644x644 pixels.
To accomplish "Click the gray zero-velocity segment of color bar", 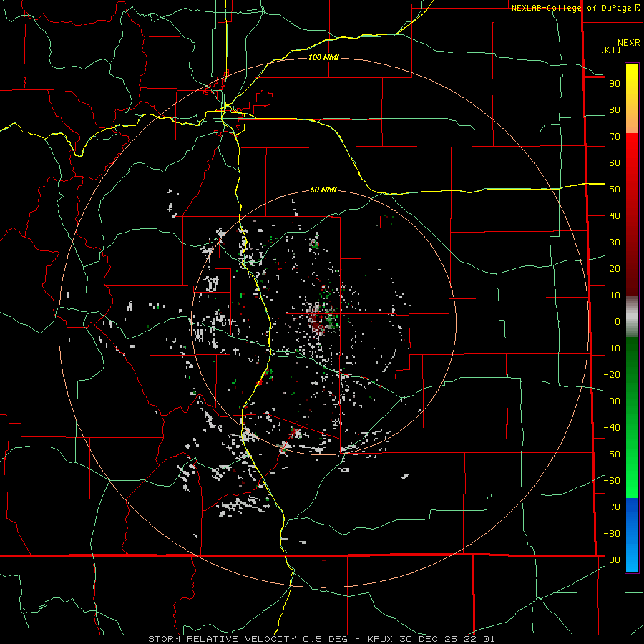I will 632,316.
